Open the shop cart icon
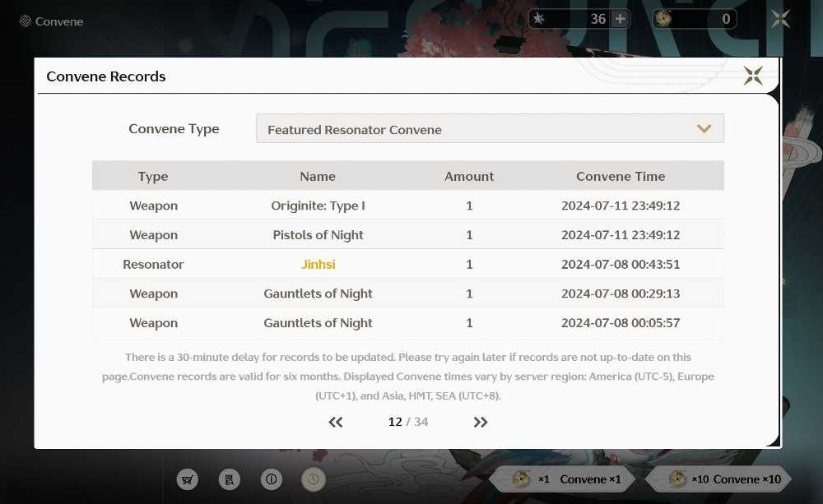Viewport: 823px width, 504px height. (x=188, y=479)
